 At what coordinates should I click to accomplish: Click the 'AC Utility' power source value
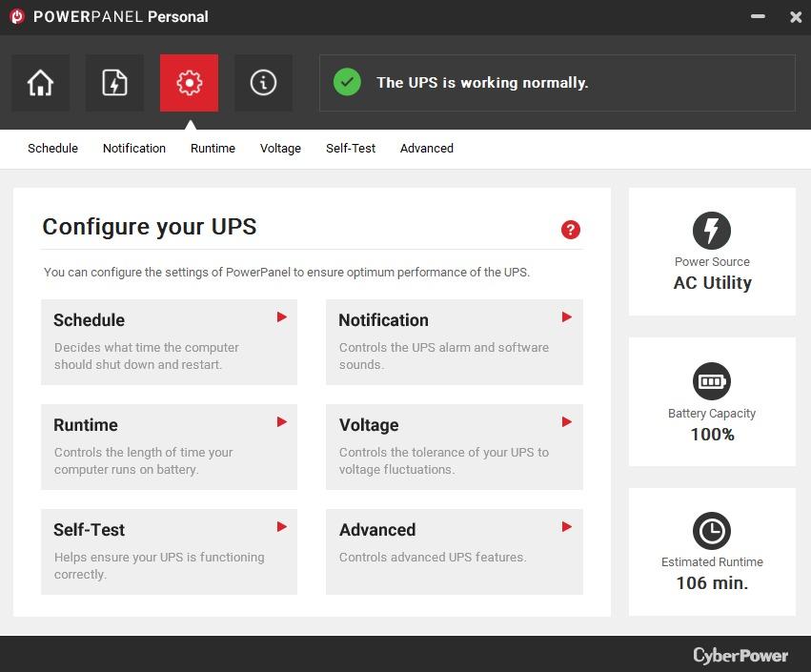pyautogui.click(x=712, y=283)
